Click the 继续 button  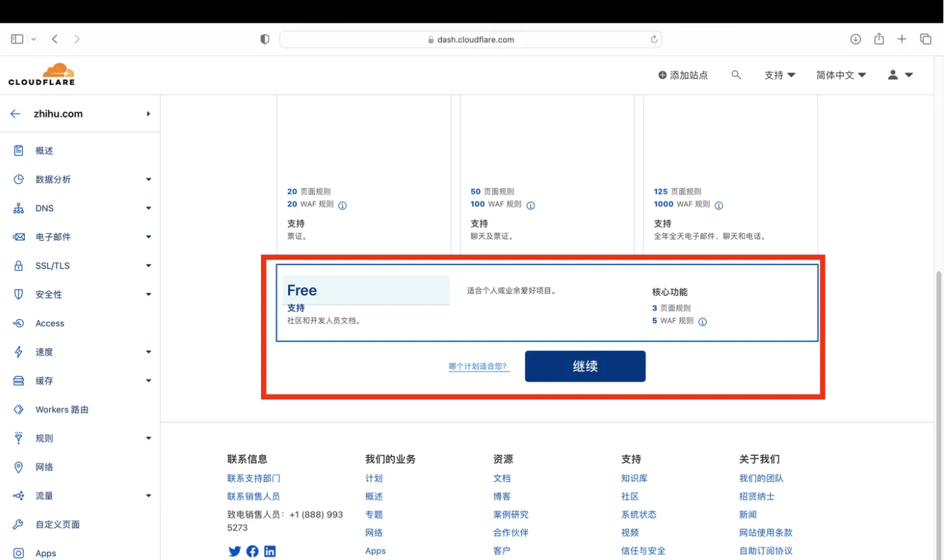click(x=585, y=367)
